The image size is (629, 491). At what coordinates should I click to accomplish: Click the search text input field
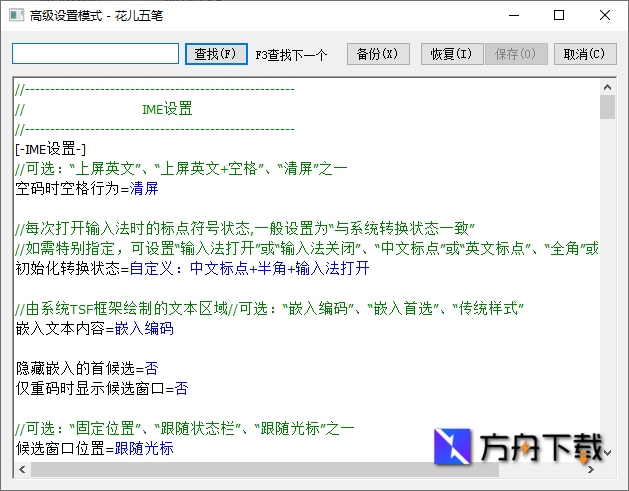95,54
